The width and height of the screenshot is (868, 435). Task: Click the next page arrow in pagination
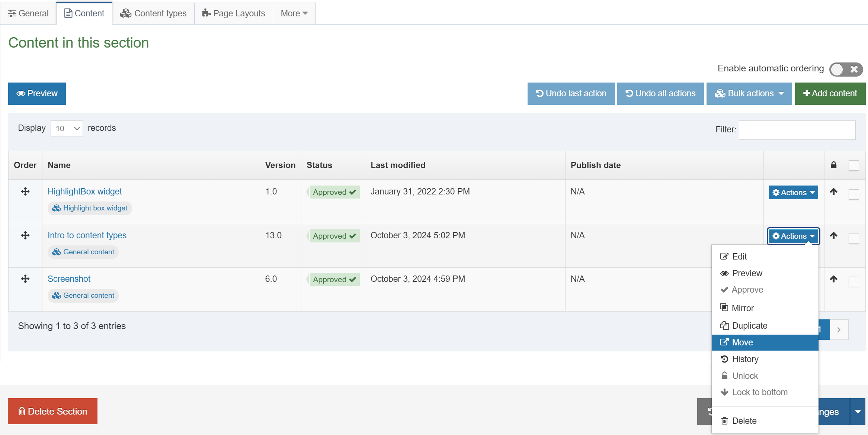point(839,329)
